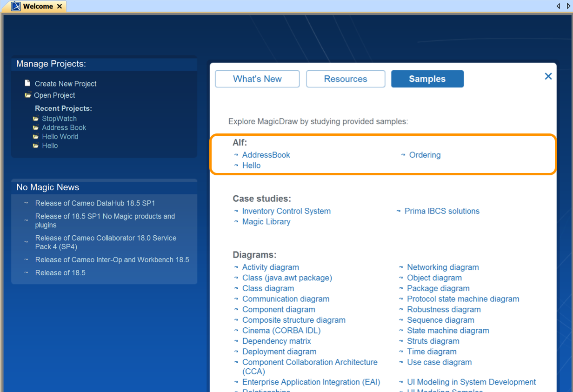Screen dimensions: 573x392
Task: Open the Sequence diagram sample
Action: point(440,320)
